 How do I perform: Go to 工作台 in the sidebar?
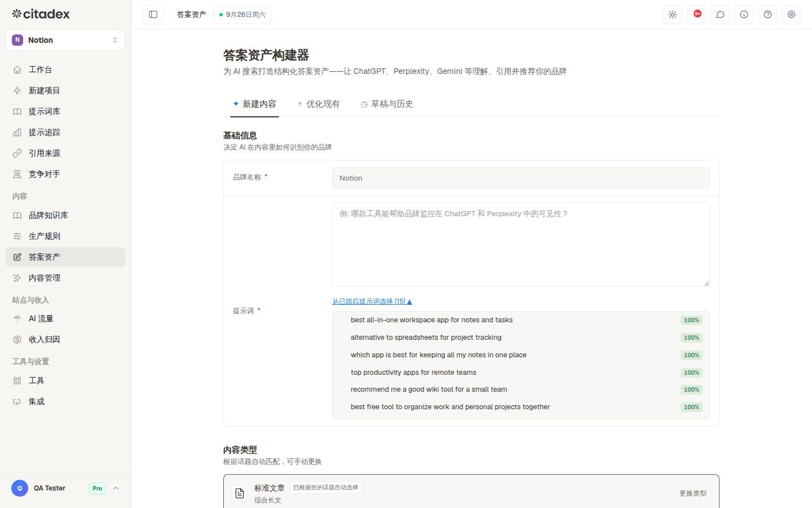click(x=65, y=69)
